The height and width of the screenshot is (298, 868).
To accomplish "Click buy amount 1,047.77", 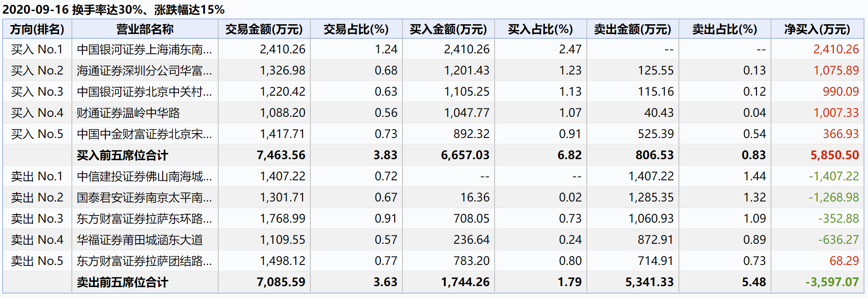I will click(x=467, y=113).
